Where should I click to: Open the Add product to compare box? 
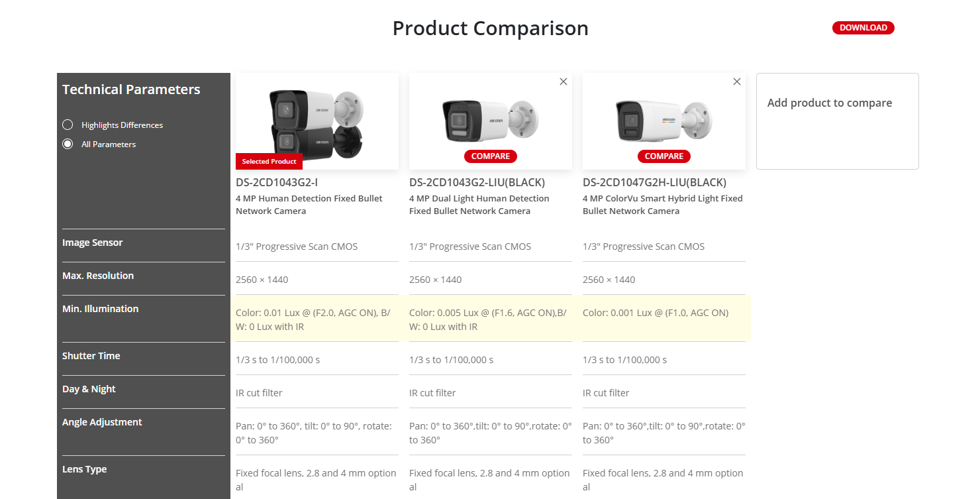(x=837, y=121)
